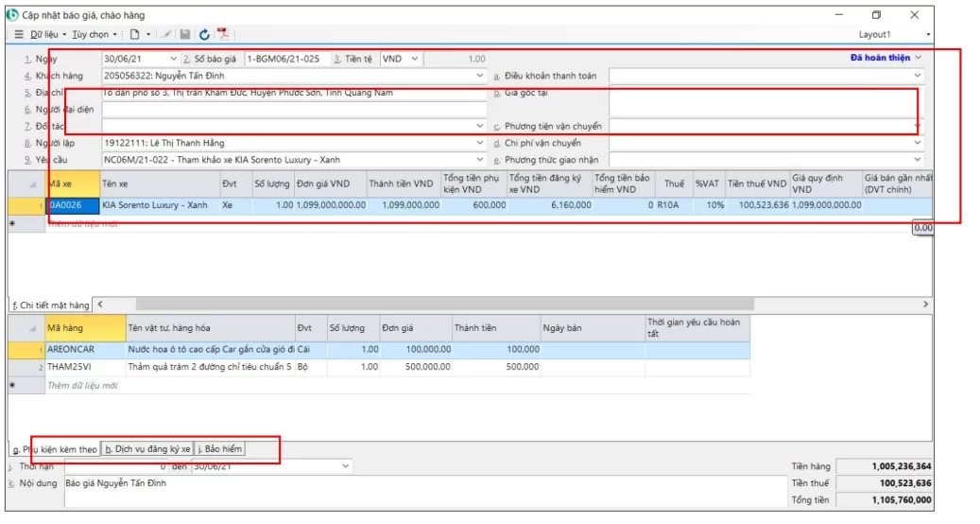The height and width of the screenshot is (524, 980).
Task: Switch to the Bảo hiểm tab
Action: 220,449
